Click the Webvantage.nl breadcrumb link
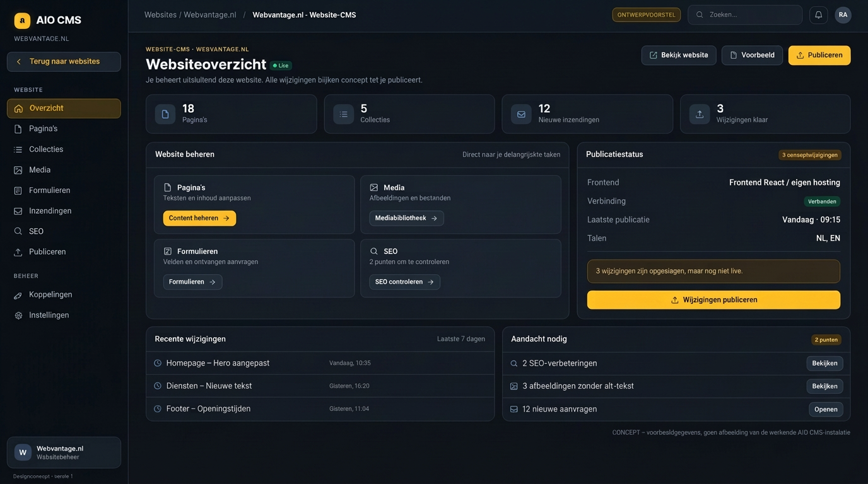The image size is (868, 484). [x=210, y=14]
